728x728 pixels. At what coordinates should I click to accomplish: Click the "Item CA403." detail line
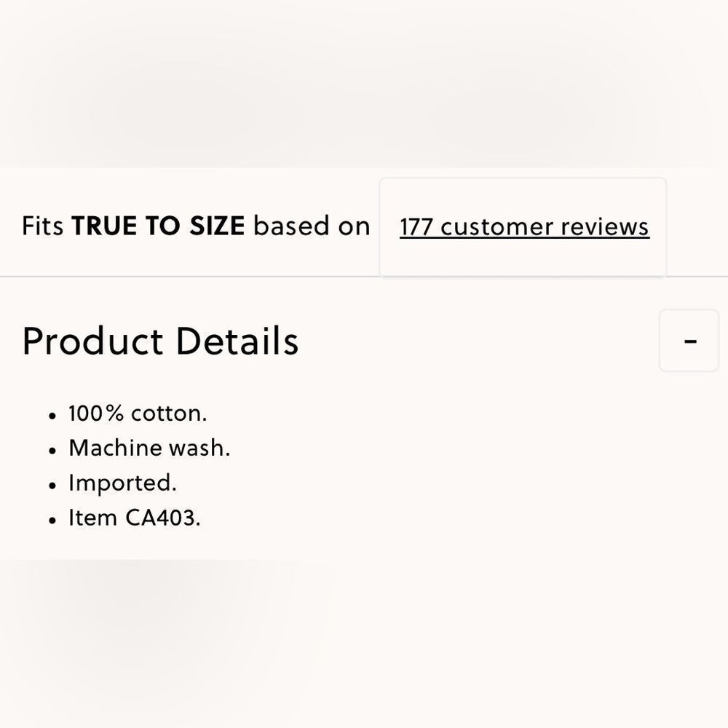[134, 518]
